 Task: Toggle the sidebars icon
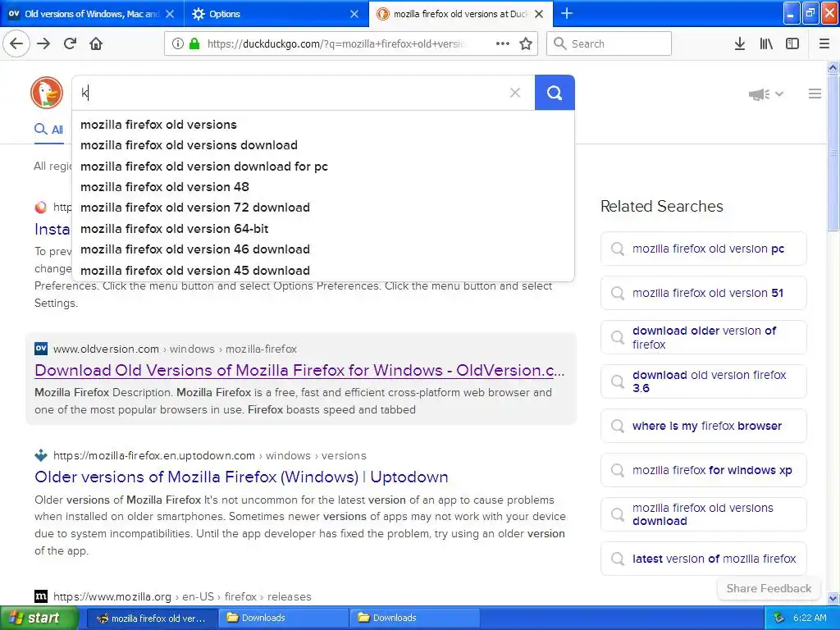(x=792, y=43)
